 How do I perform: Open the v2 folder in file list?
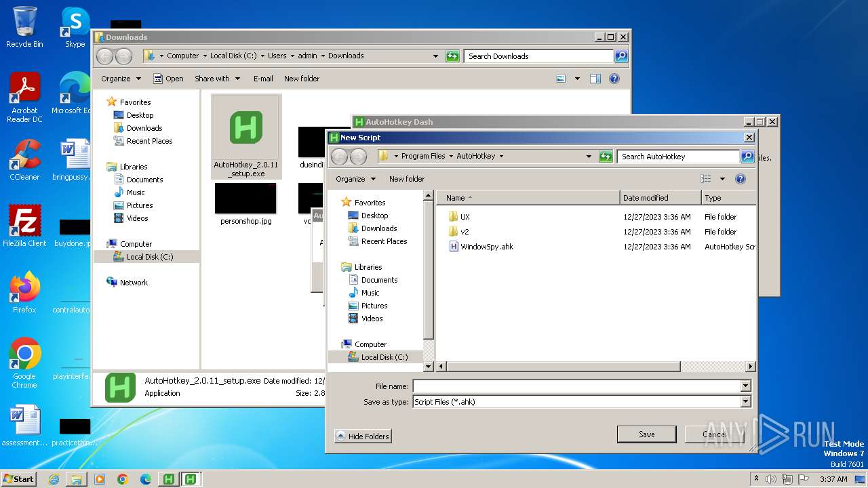pos(464,232)
